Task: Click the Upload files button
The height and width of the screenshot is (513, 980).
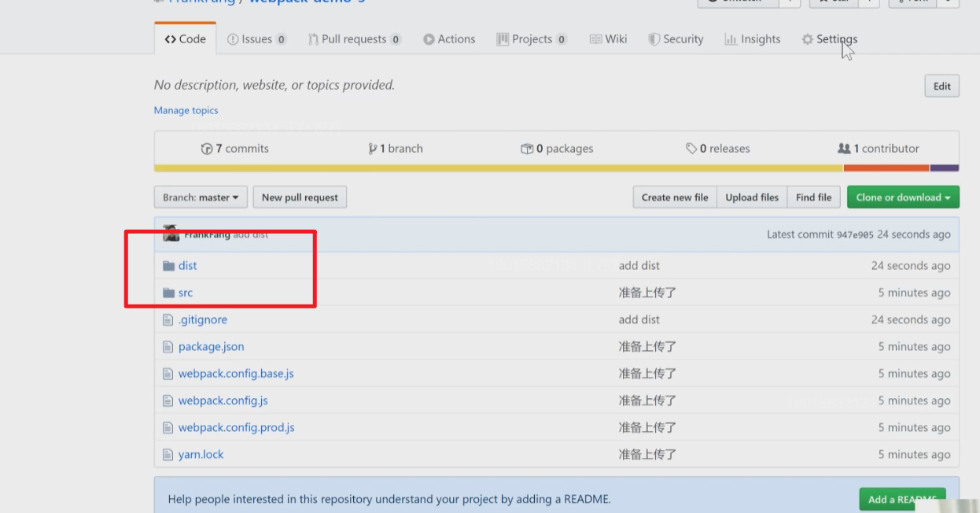Action: tap(752, 197)
